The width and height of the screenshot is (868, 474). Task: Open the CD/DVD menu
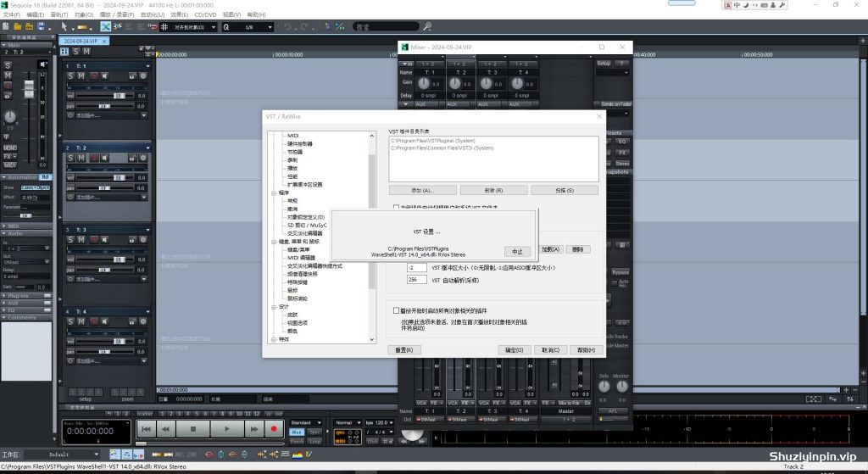point(205,14)
